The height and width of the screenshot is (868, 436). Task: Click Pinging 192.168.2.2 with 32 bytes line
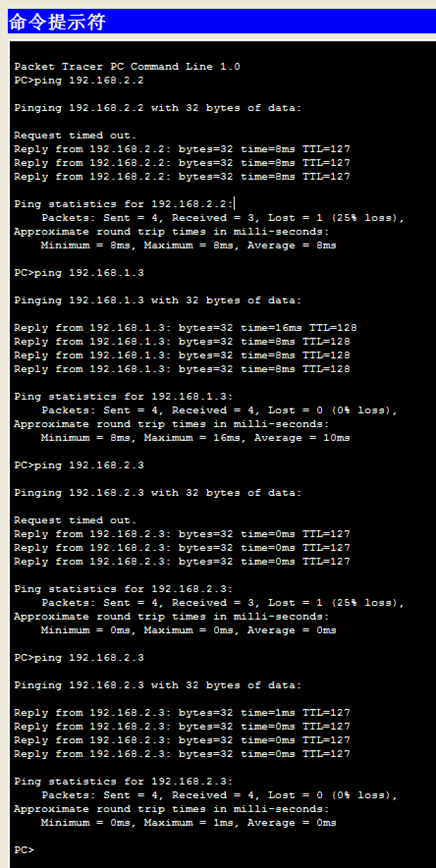point(157,108)
